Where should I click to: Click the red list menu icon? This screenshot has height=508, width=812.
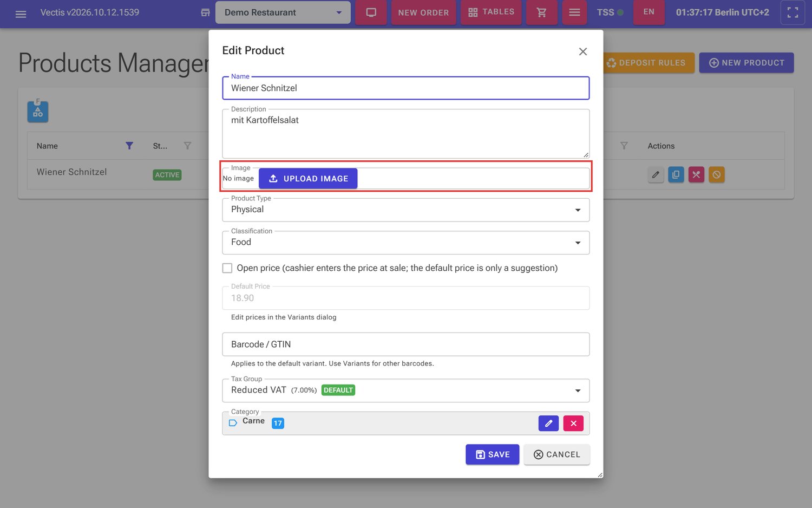[x=574, y=12]
